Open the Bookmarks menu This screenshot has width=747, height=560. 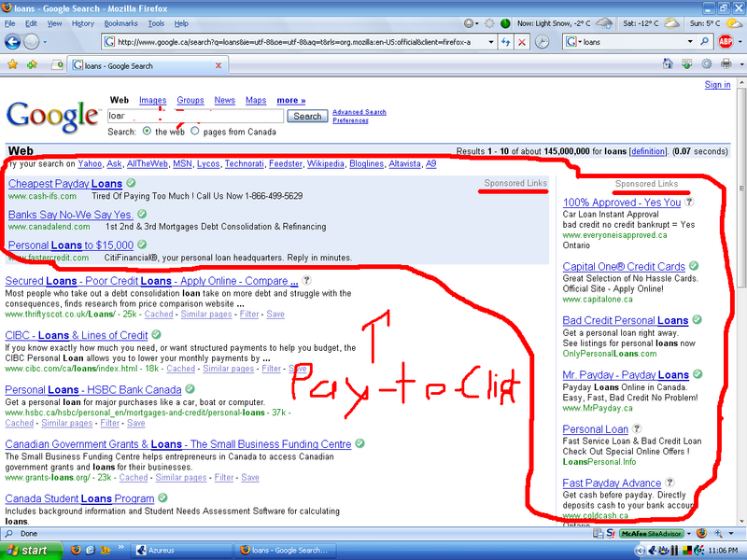pyautogui.click(x=121, y=23)
